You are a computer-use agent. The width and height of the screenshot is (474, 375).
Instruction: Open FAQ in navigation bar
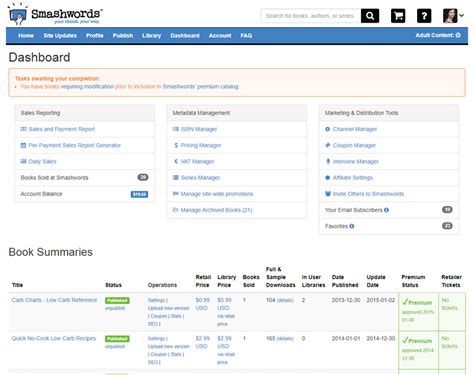(x=246, y=36)
